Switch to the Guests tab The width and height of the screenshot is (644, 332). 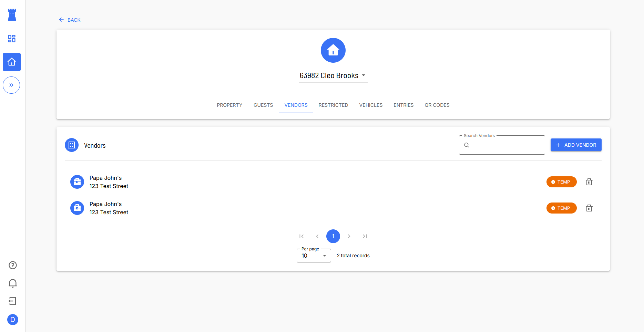[263, 105]
